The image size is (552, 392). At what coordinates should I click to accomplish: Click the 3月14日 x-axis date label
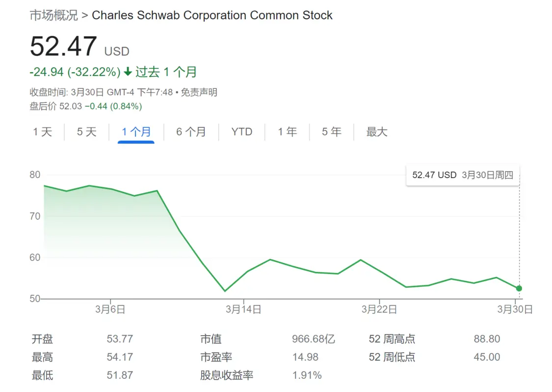(243, 309)
